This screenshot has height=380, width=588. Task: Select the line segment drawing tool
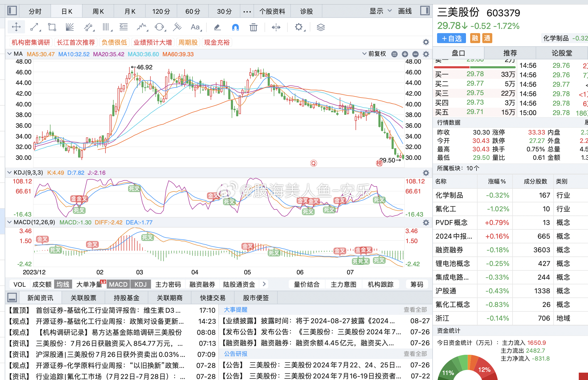35,27
